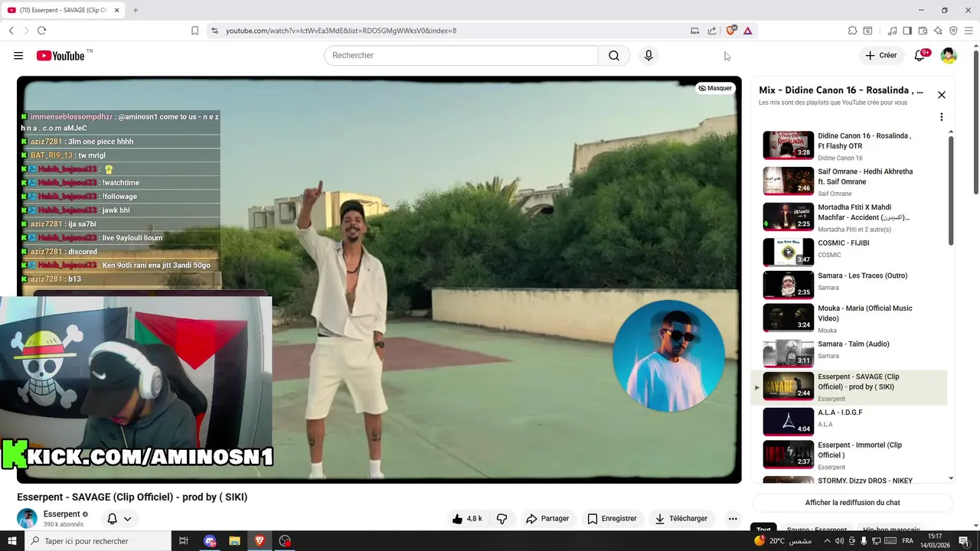Viewport: 980px width, 551px height.
Task: Click the Partager button
Action: click(547, 519)
